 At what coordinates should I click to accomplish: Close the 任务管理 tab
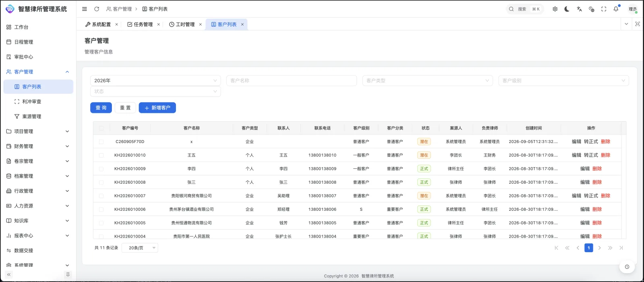click(x=159, y=25)
